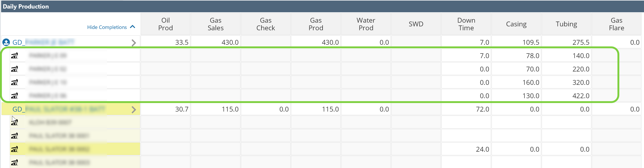Click pump jack icon in the Tubing 422.0 row

coord(14,96)
